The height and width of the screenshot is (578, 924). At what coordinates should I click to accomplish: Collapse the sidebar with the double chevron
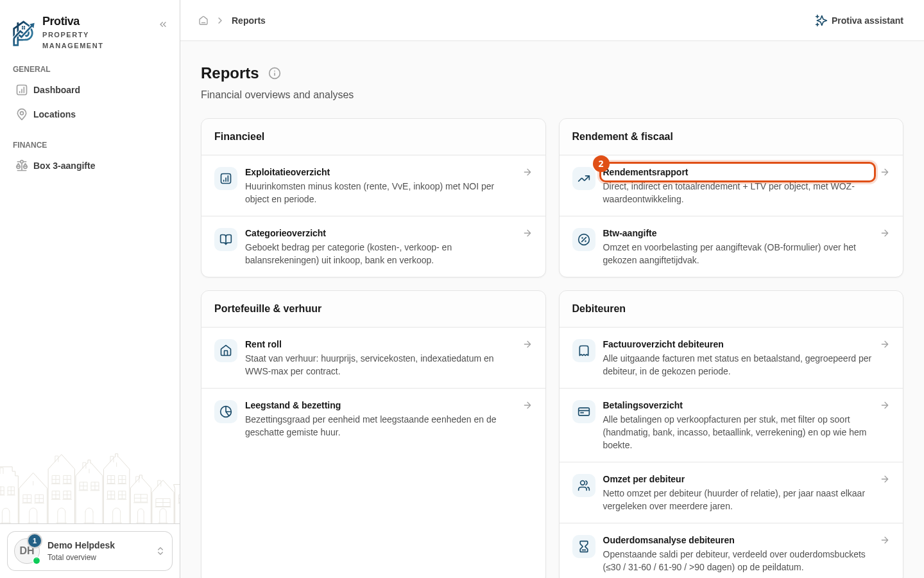click(163, 24)
